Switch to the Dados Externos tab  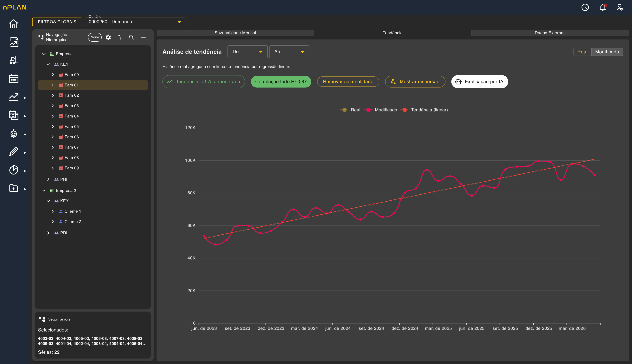550,33
